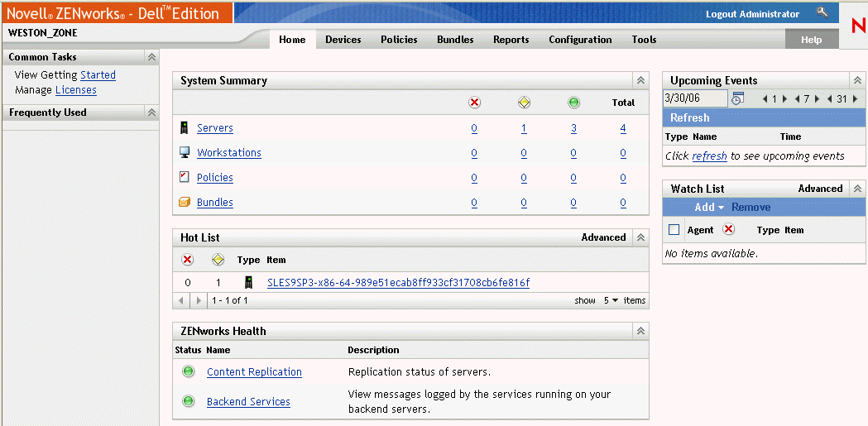Collapse the System Summary panel
Viewport: 868px width, 426px height.
(x=640, y=80)
